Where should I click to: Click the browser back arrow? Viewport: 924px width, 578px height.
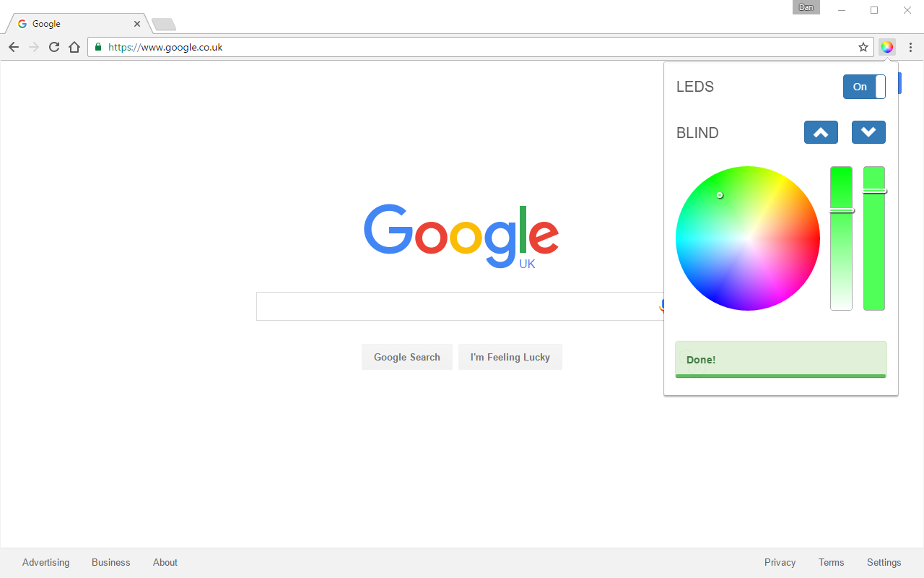(14, 47)
